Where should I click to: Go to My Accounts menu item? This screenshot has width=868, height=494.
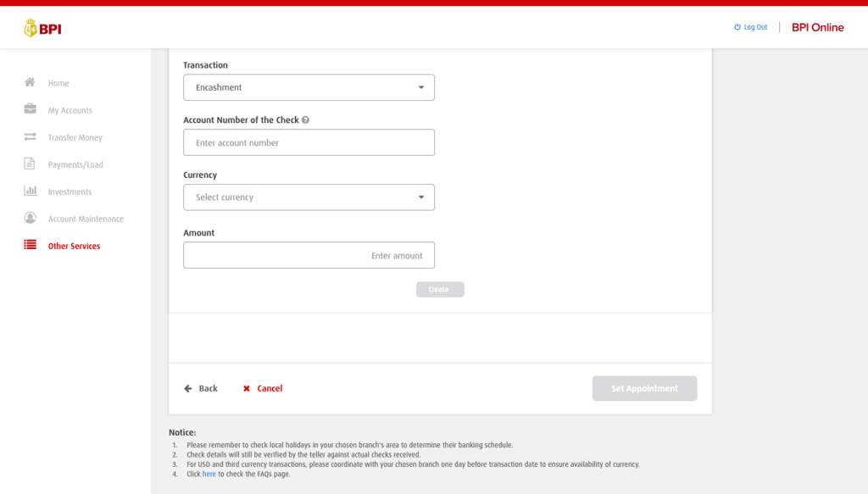[70, 110]
